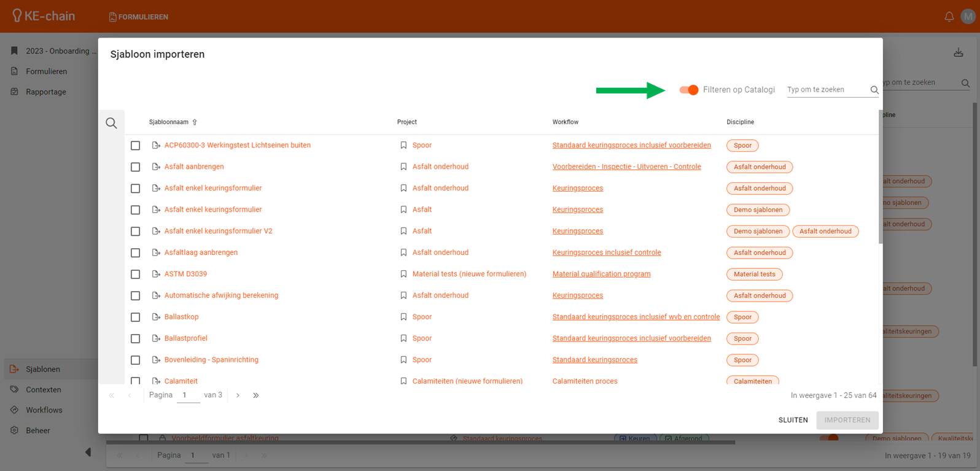Image resolution: width=980 pixels, height=471 pixels.
Task: Click sort arrow next to Sjabloonnaam
Action: (x=195, y=122)
